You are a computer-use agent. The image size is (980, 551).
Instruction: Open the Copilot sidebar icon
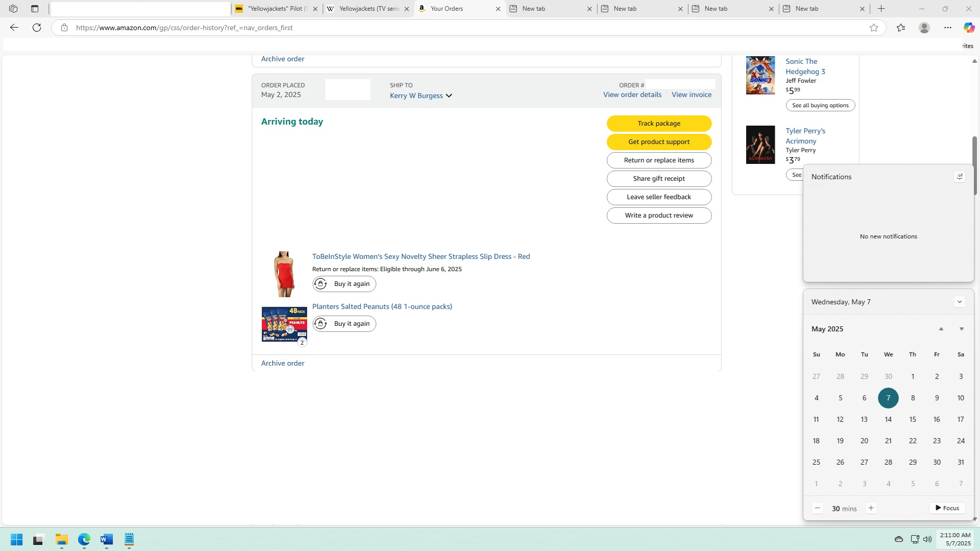(x=969, y=28)
